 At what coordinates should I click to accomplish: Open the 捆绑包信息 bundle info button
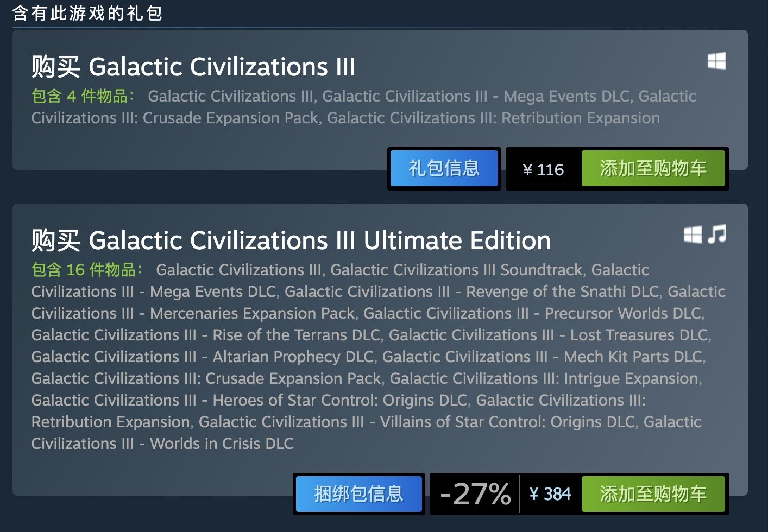[x=358, y=494]
